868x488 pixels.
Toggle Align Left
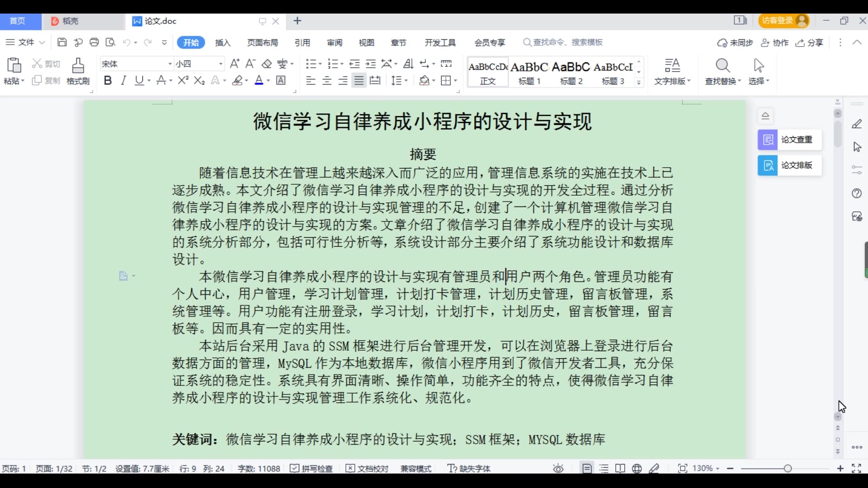click(311, 80)
